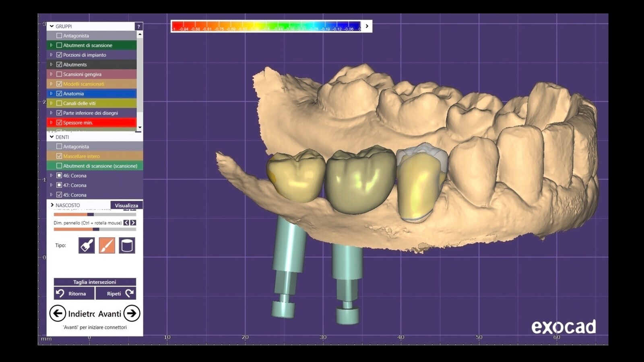Expand the 46: Corona tree item
The height and width of the screenshot is (362, 644).
click(51, 176)
